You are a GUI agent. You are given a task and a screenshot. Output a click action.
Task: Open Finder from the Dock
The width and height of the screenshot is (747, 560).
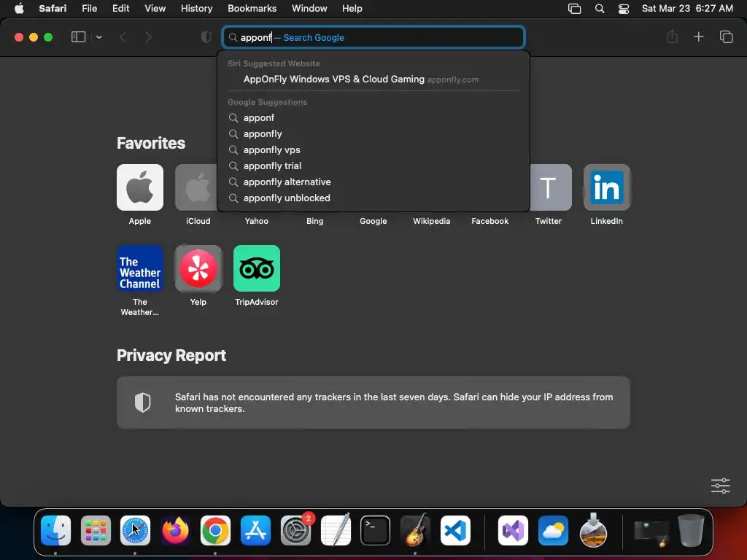click(x=55, y=531)
